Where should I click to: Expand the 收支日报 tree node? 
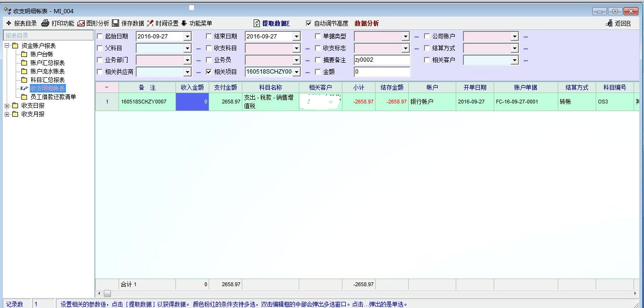tap(7, 105)
